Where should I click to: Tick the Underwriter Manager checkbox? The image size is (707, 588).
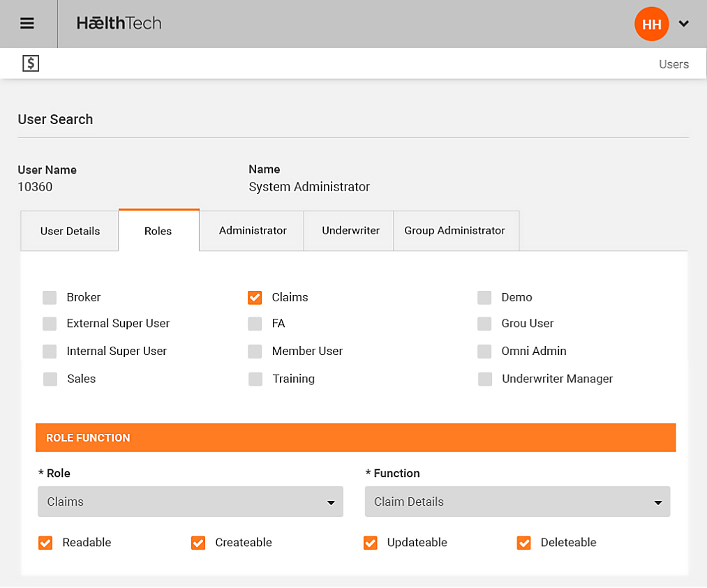click(484, 379)
